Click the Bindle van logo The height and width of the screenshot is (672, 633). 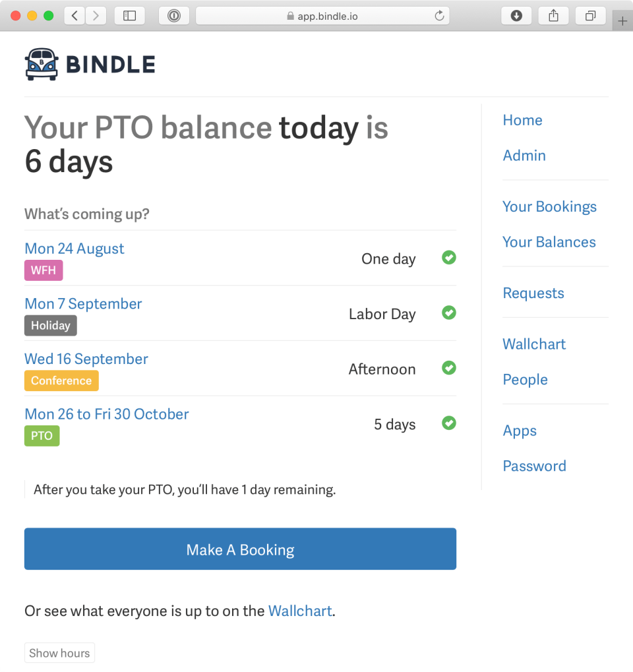[x=42, y=63]
